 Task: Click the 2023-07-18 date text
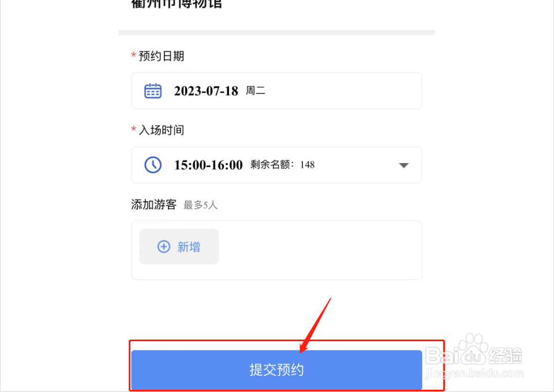click(x=206, y=91)
